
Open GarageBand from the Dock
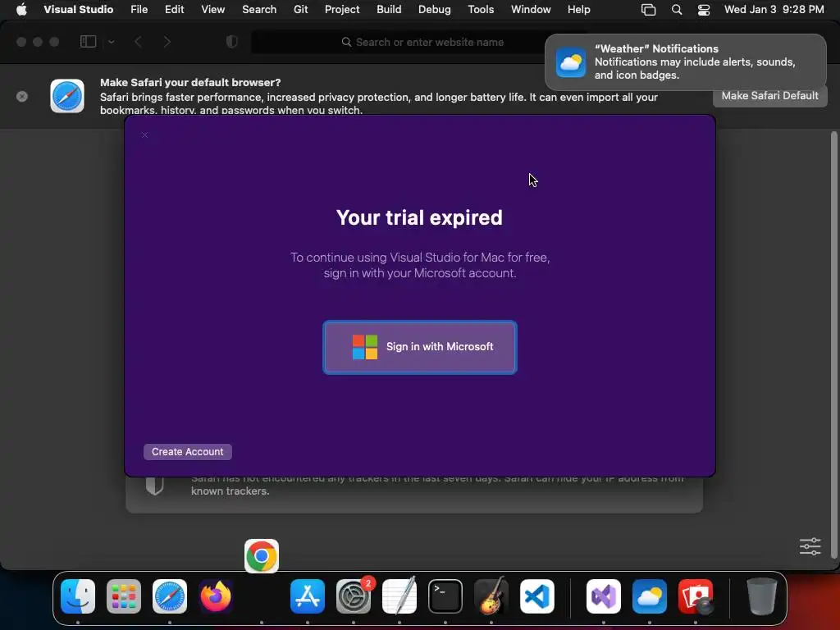tap(491, 596)
